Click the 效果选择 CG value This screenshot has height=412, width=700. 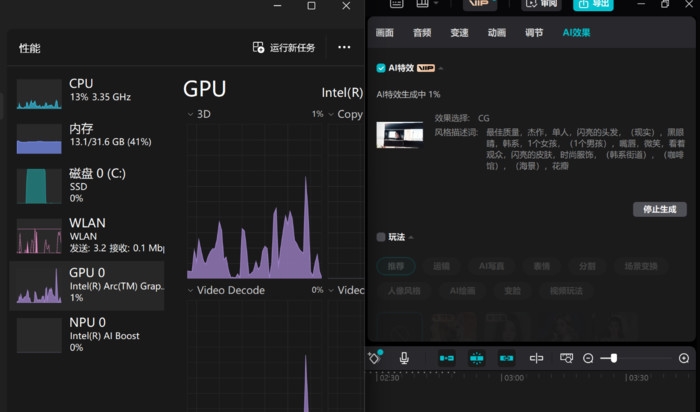(x=483, y=118)
